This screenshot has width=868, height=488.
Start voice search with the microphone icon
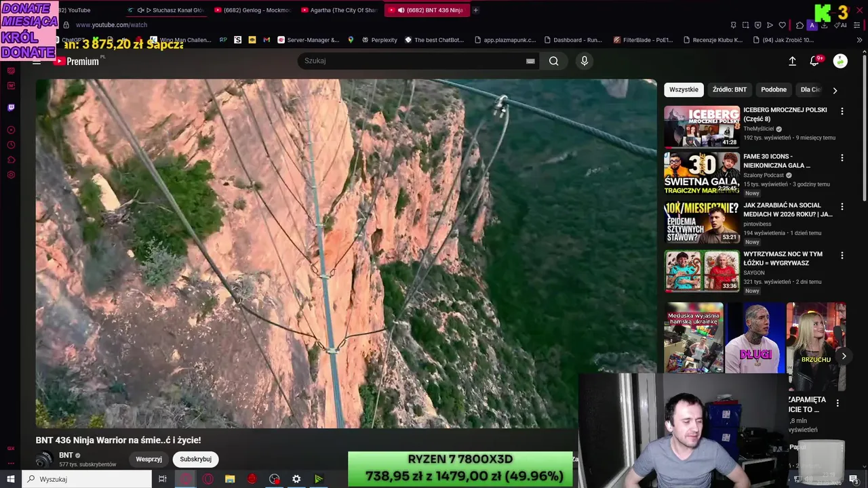pyautogui.click(x=585, y=61)
